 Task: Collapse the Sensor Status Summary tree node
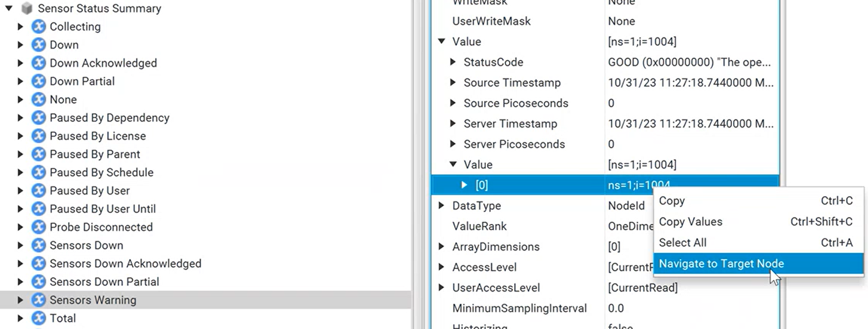tap(9, 9)
